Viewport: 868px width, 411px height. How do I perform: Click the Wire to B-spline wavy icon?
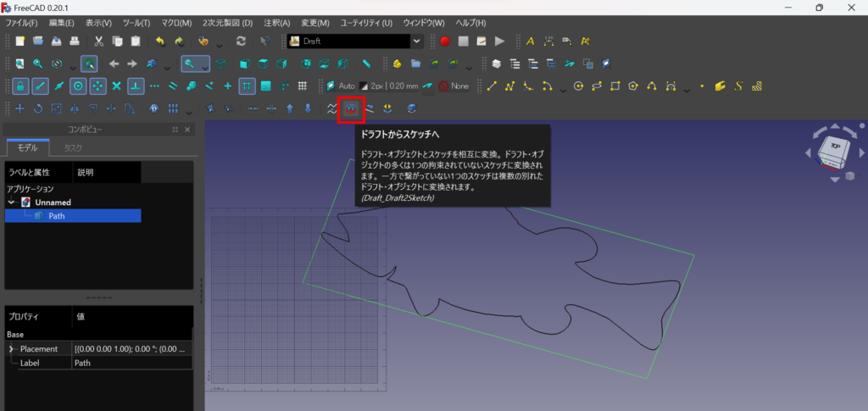331,109
